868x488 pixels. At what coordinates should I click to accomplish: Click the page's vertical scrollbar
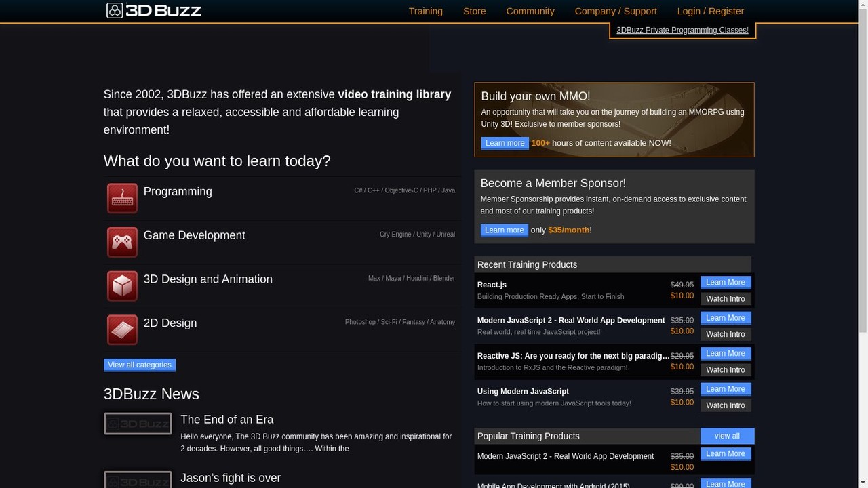click(863, 244)
